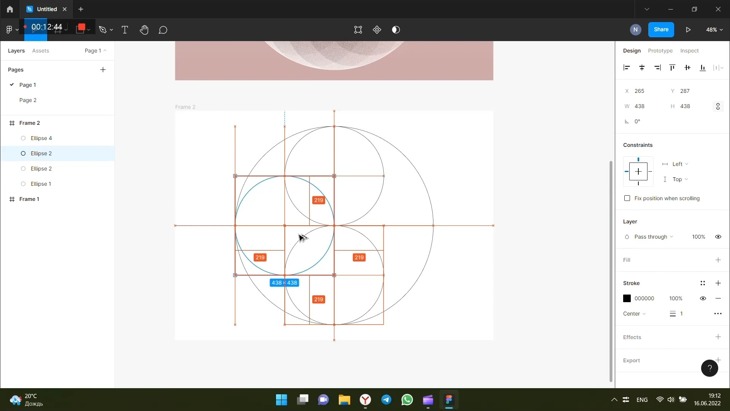Click the Present play icon
This screenshot has height=411, width=730.
click(x=688, y=30)
